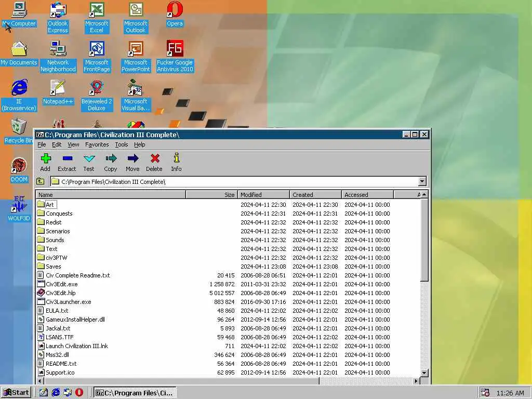The height and width of the screenshot is (399, 532).
Task: Launch Opera from the quick launch bar
Action: [79, 392]
